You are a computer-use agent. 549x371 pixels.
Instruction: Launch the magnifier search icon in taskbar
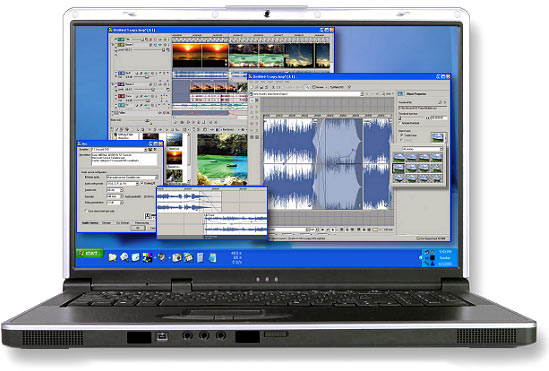(124, 258)
